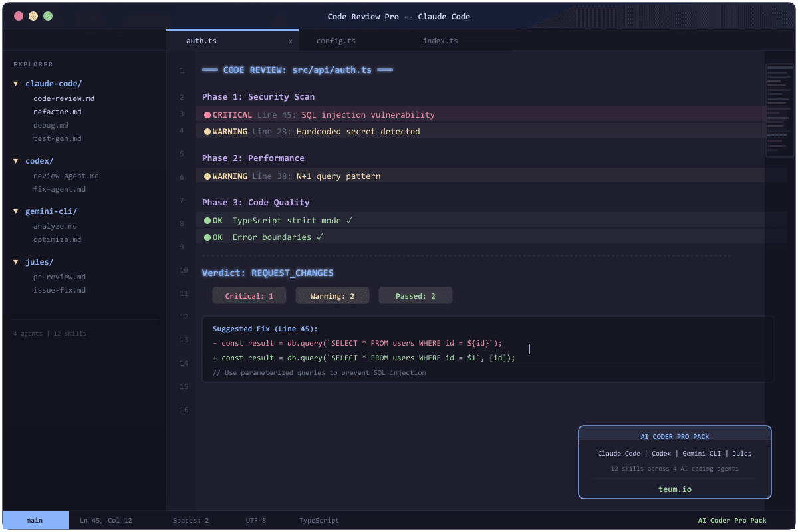Click the parameterized queries comment line

(x=319, y=372)
